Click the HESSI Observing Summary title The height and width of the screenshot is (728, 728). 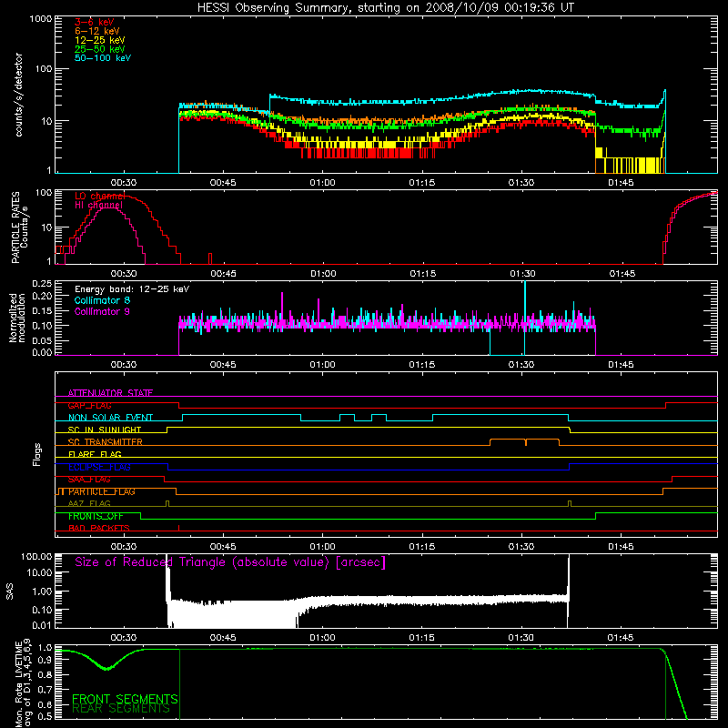[386, 8]
